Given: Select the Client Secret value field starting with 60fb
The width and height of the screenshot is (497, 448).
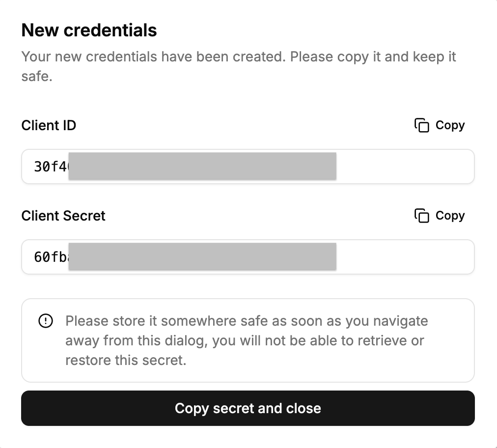Looking at the screenshot, I should pos(248,256).
